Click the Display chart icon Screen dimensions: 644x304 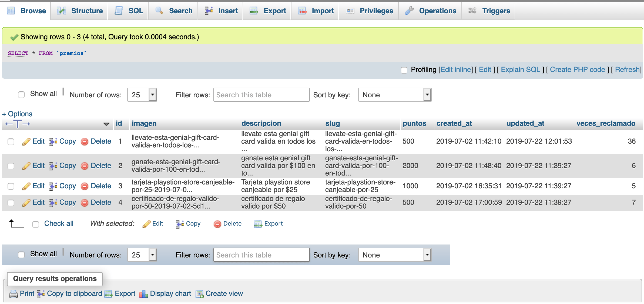coord(143,294)
